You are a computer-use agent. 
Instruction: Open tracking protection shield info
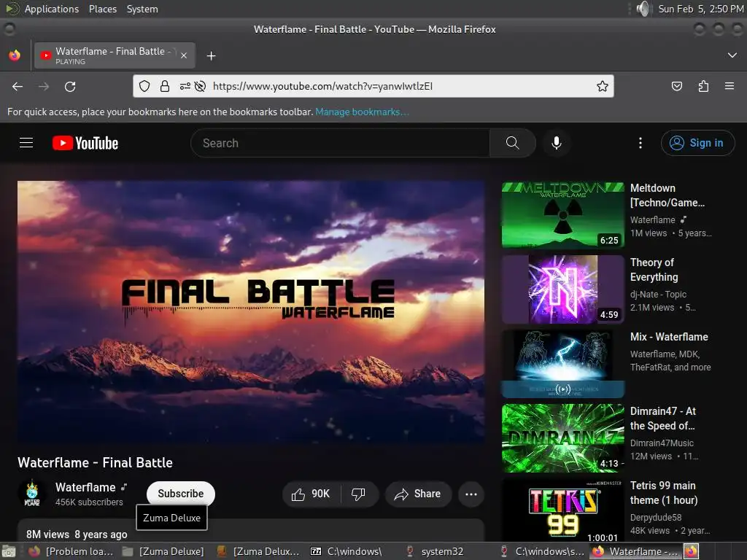click(x=144, y=86)
